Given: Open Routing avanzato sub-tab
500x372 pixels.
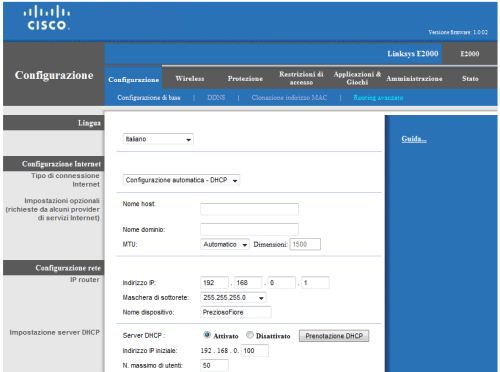Looking at the screenshot, I should 378,98.
